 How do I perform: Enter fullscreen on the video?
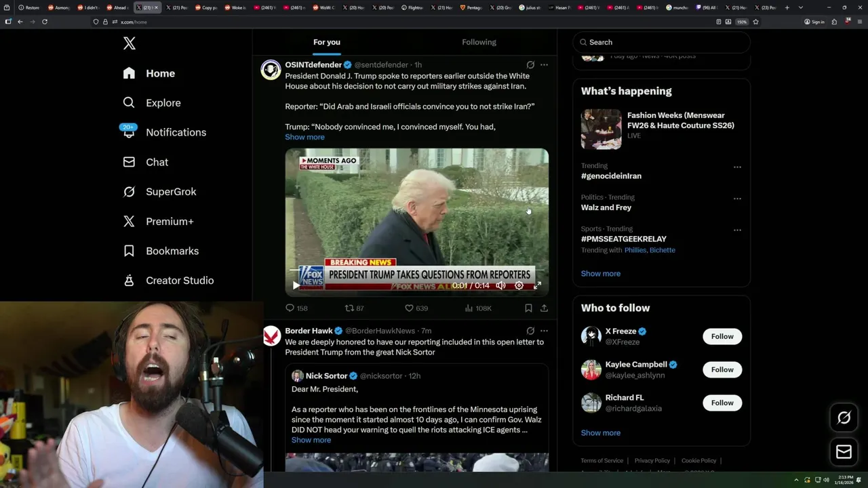tap(537, 285)
